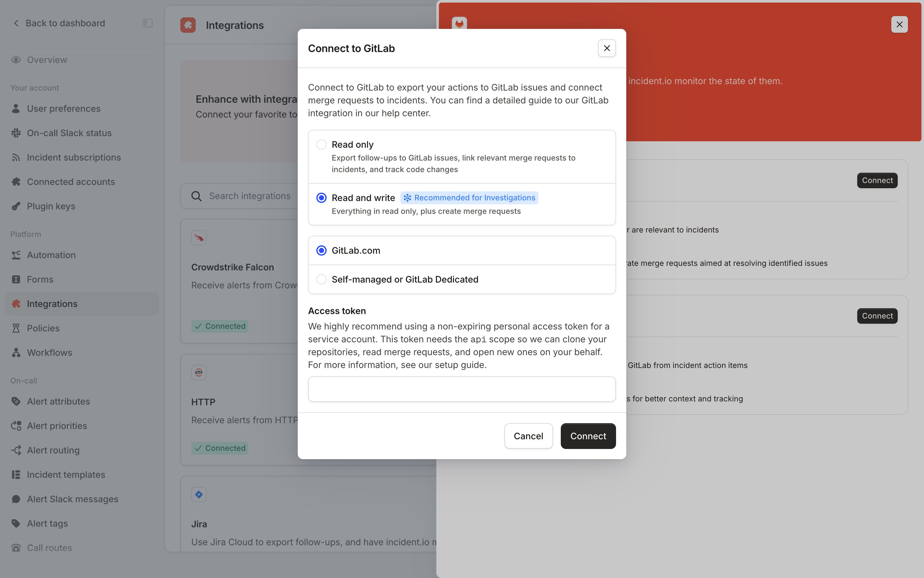Screen dimensions: 924x578
Task: Click the Policies hourglass icon
Action: 16,328
